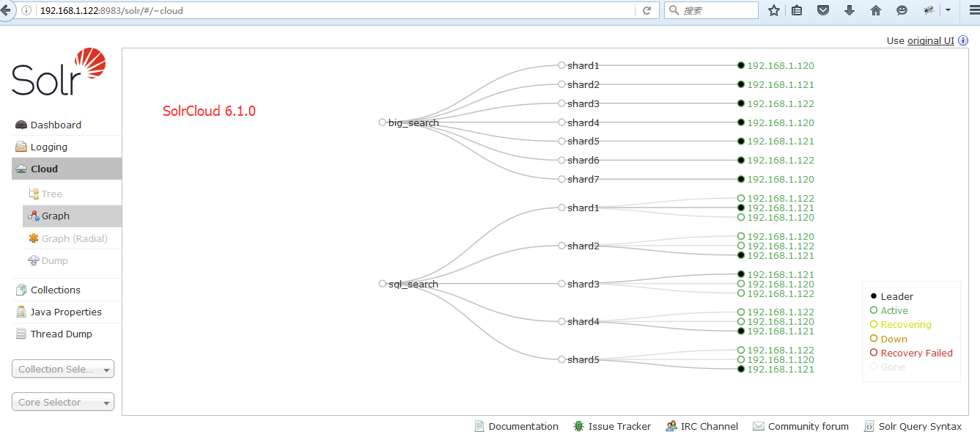This screenshot has height=440, width=980.
Task: Reload the page with refresh button
Action: pyautogui.click(x=646, y=10)
